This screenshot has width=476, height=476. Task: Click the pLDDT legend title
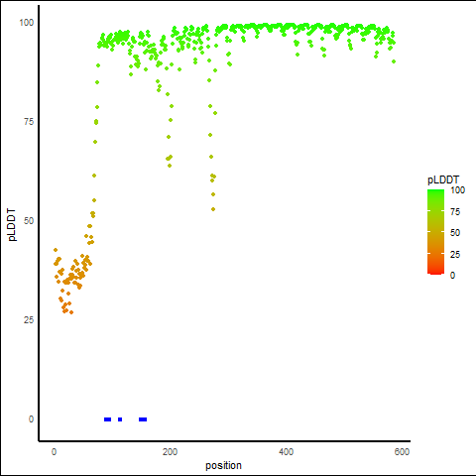(443, 179)
